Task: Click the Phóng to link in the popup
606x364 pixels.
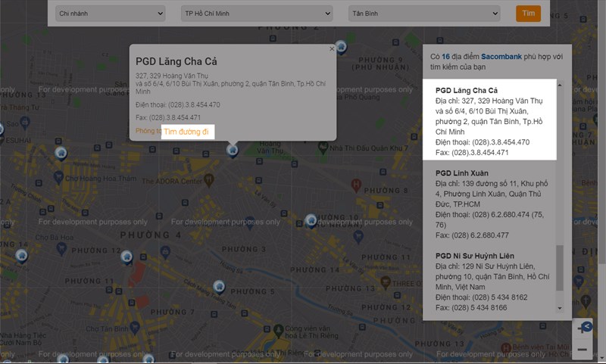Action: 148,131
